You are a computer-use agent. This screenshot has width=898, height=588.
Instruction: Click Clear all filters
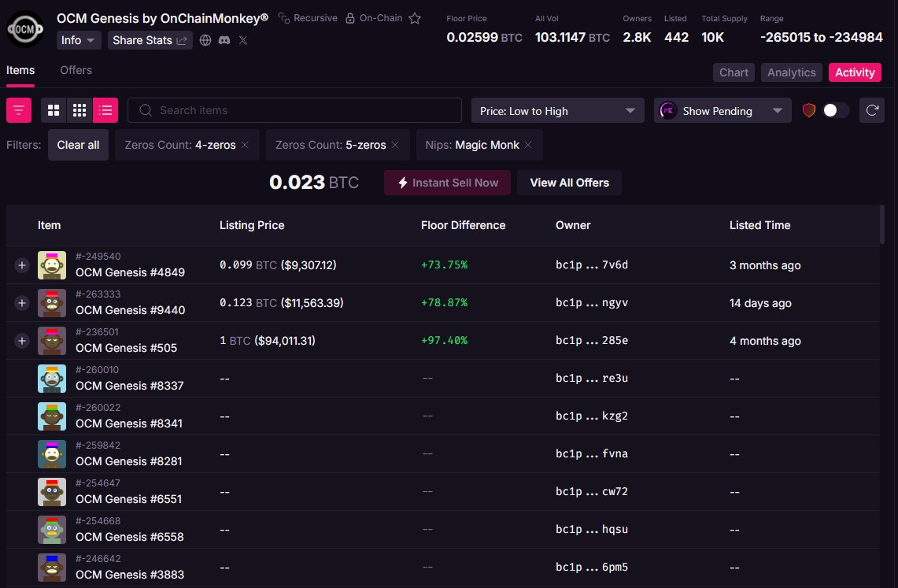coord(78,145)
